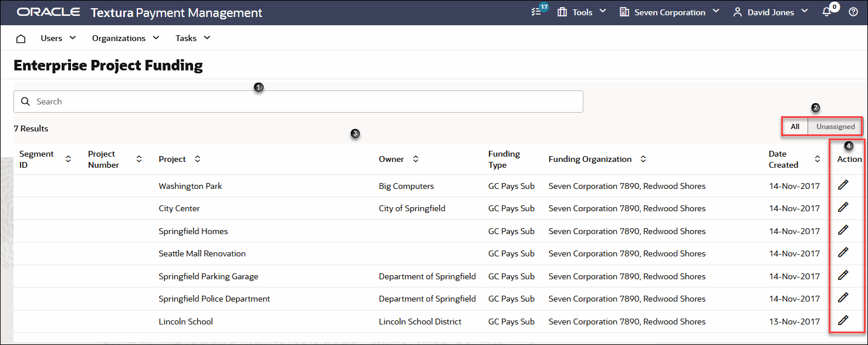Click GC Pays Sub for Washington Park
The height and width of the screenshot is (345, 868).
pyautogui.click(x=511, y=186)
